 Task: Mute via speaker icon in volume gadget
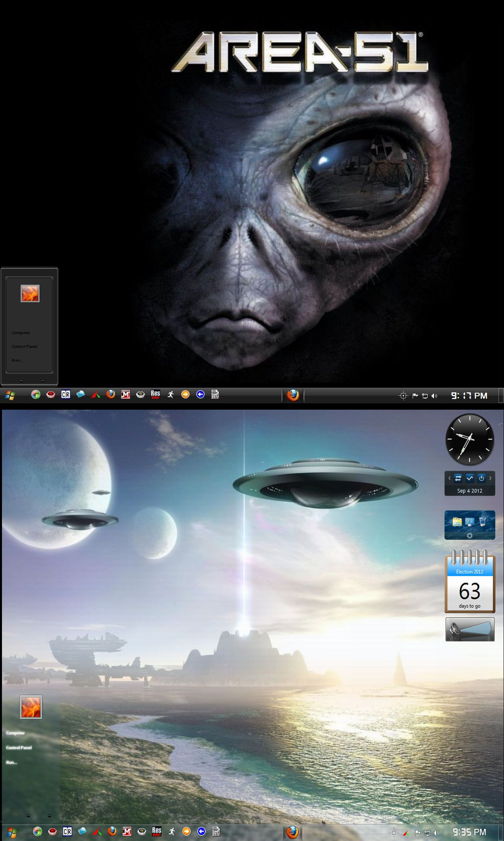pos(455,629)
